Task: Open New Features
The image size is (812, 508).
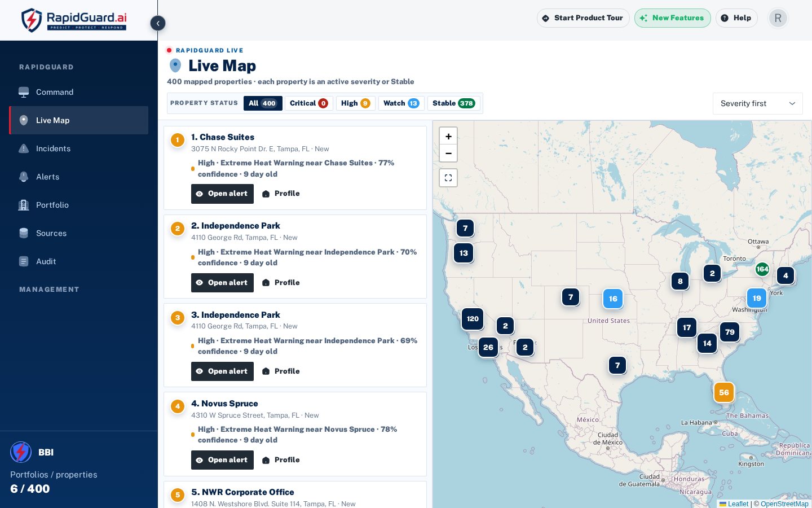Action: click(x=673, y=18)
